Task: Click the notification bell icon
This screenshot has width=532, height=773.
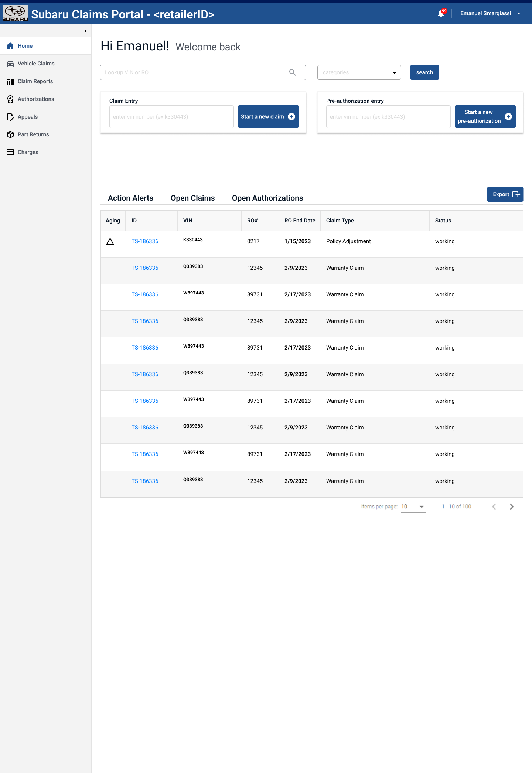Action: [x=441, y=14]
